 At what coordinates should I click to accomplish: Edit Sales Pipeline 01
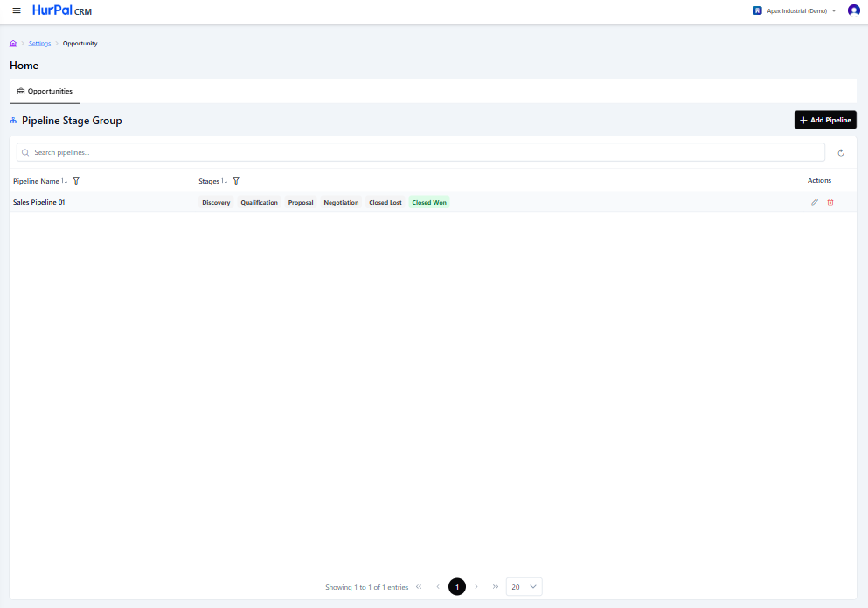[815, 202]
